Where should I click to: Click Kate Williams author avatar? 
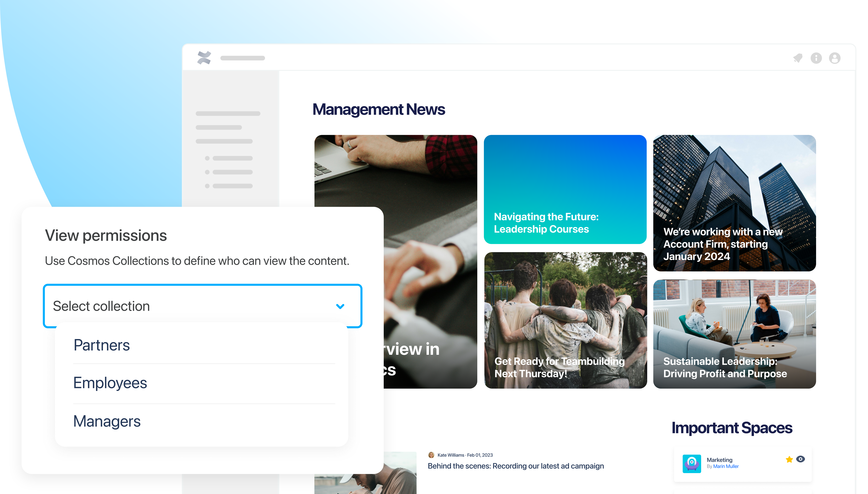pyautogui.click(x=431, y=455)
